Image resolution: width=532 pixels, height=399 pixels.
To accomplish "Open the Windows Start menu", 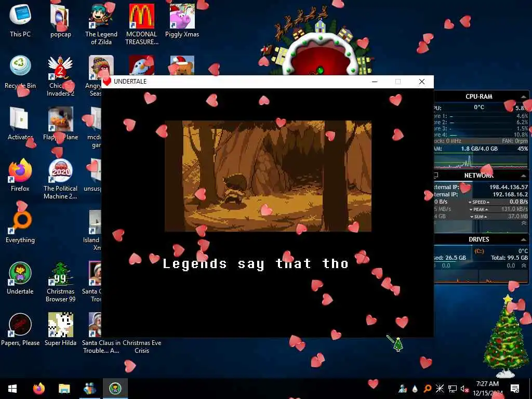I will coord(12,389).
